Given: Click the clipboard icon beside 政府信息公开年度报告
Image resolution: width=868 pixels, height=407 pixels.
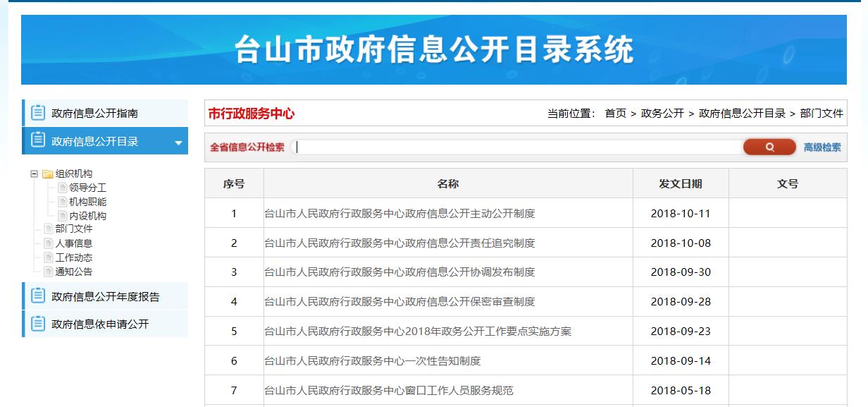Looking at the screenshot, I should 37,296.
